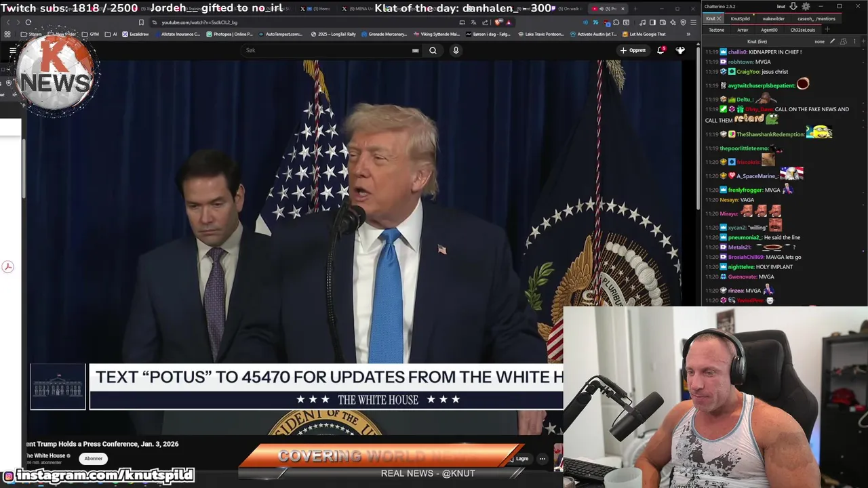
Task: Click the YouTube voice search microphone
Action: pos(456,50)
